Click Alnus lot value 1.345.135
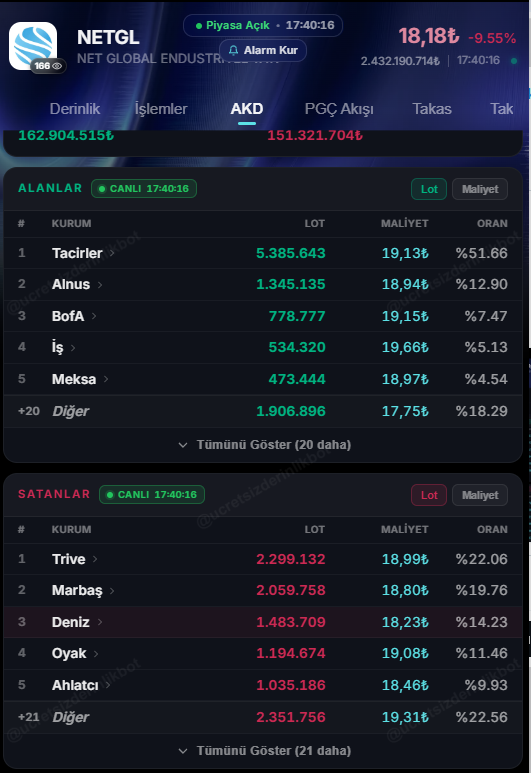This screenshot has width=531, height=773. (290, 284)
